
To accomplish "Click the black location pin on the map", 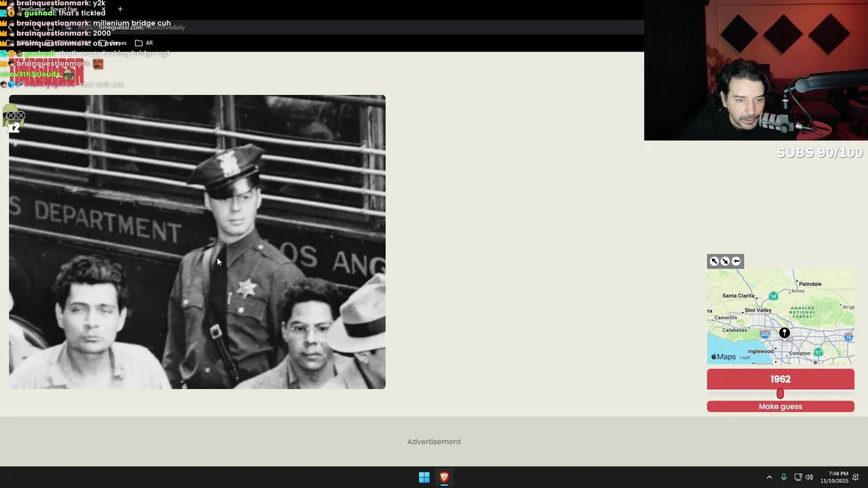I will pyautogui.click(x=785, y=333).
